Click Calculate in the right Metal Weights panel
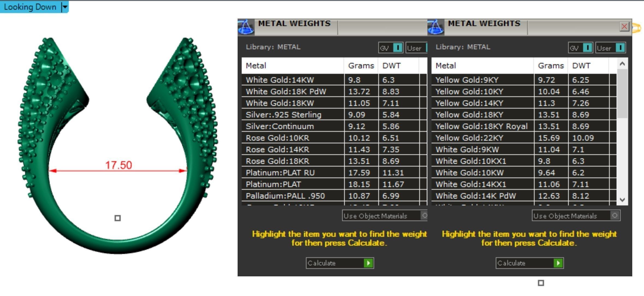This screenshot has height=296, width=644. pyautogui.click(x=530, y=263)
